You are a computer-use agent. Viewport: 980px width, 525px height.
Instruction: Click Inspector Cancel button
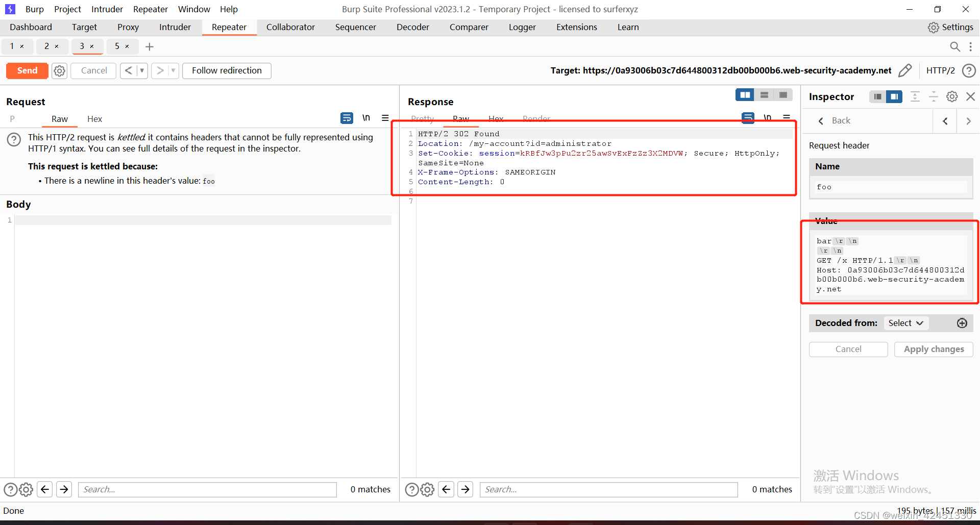point(848,349)
